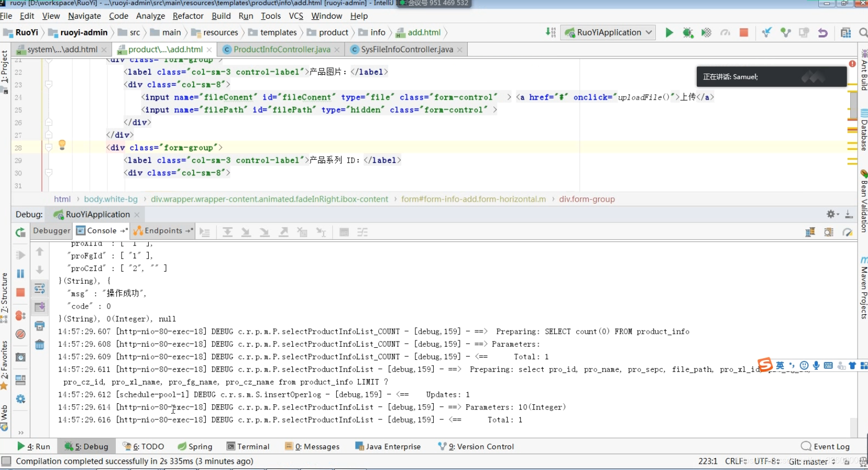Screen dimensions: 868x470
Task: Click down arrow for next stack trace
Action: tap(40, 270)
